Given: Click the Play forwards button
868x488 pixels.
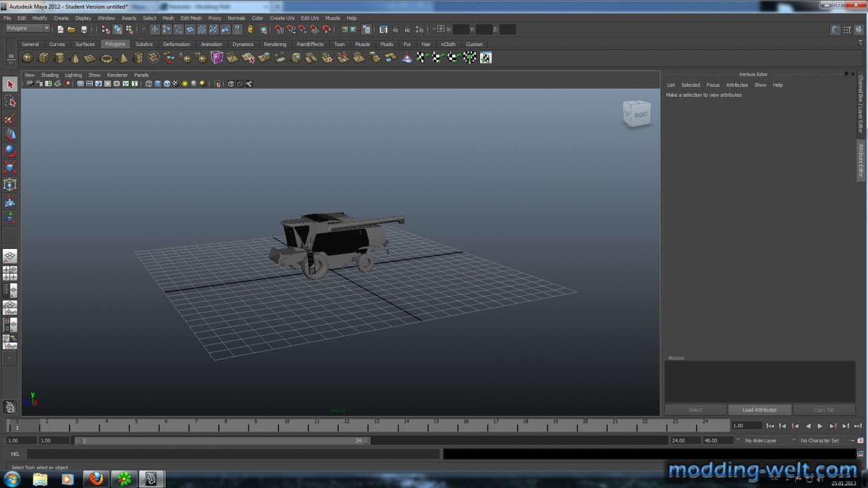Looking at the screenshot, I should [820, 426].
